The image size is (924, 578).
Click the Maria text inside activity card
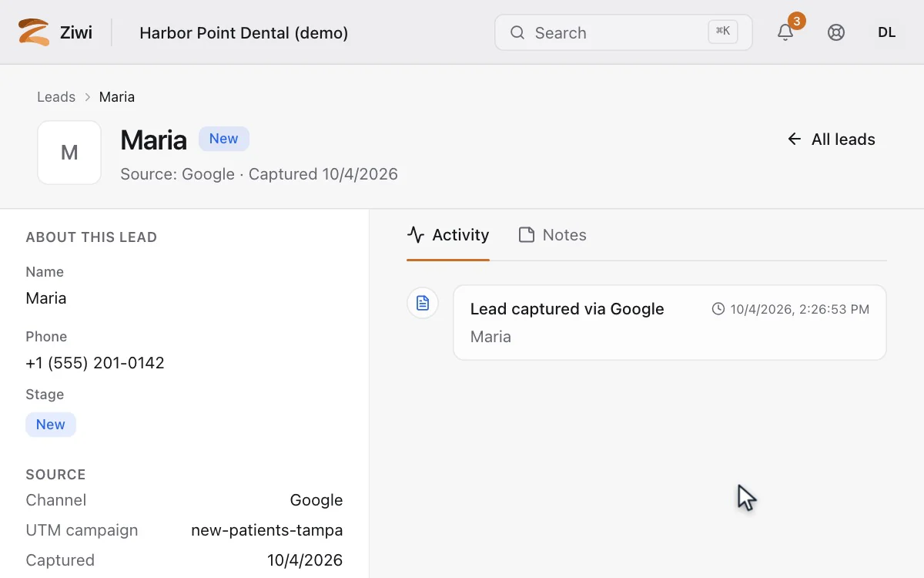pos(491,337)
